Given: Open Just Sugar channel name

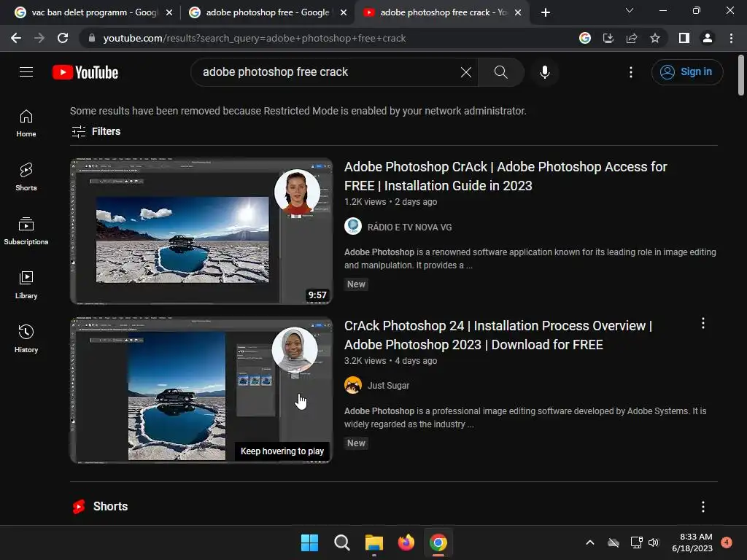Looking at the screenshot, I should [x=388, y=385].
